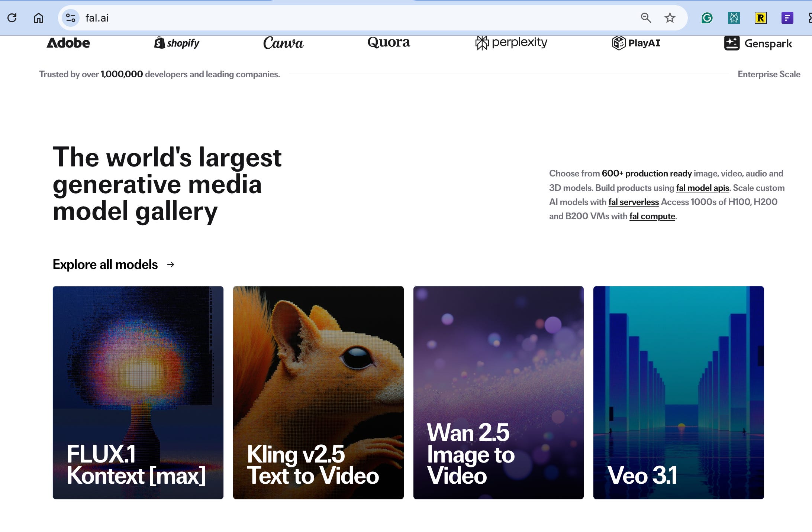812x532 pixels.
Task: Open site information icon beside fal.ai
Action: coord(70,18)
